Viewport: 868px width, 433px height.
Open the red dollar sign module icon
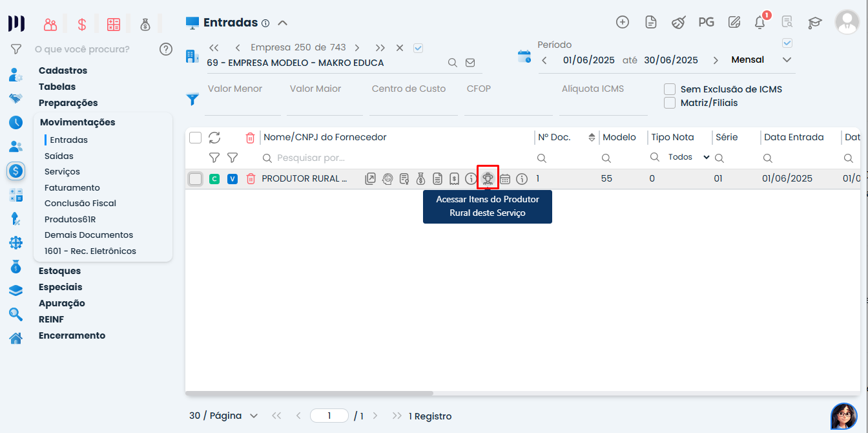coord(82,25)
